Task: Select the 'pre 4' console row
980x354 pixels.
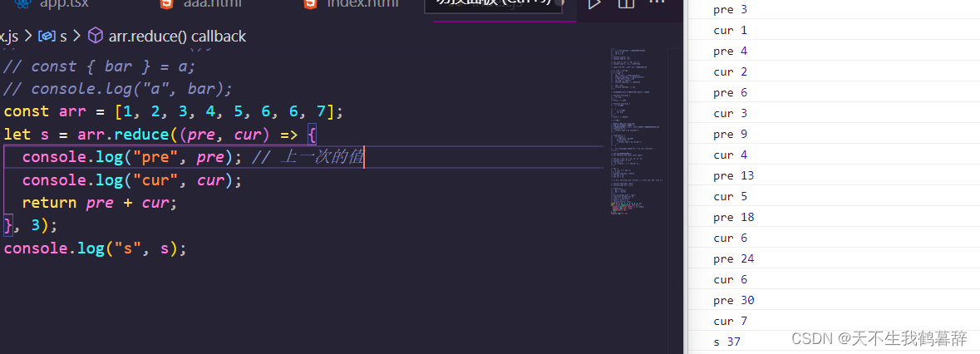Action: point(834,51)
